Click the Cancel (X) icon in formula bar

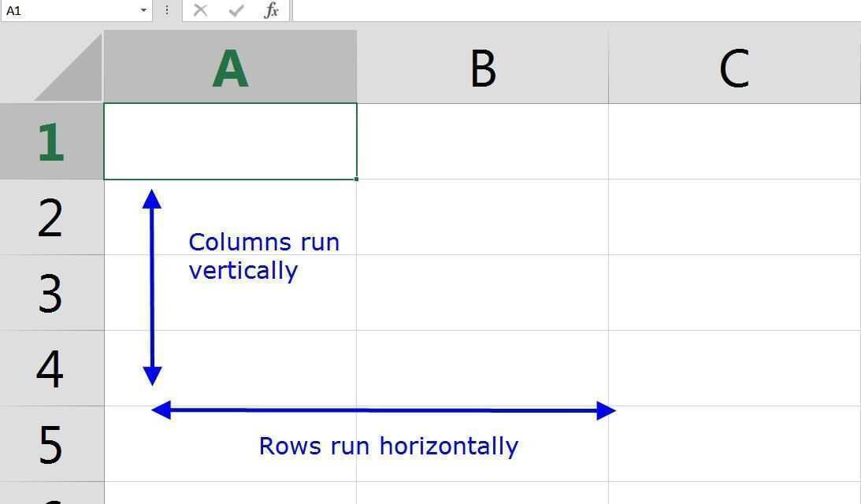(200, 10)
